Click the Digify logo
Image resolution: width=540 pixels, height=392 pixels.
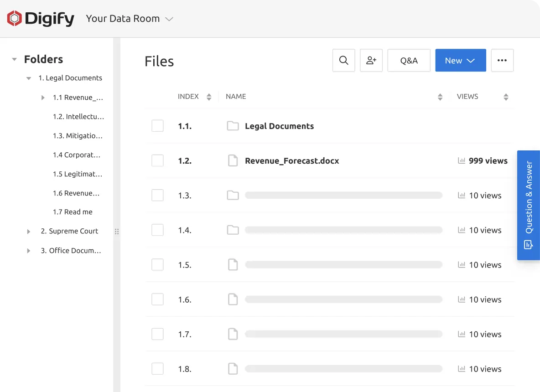41,19
